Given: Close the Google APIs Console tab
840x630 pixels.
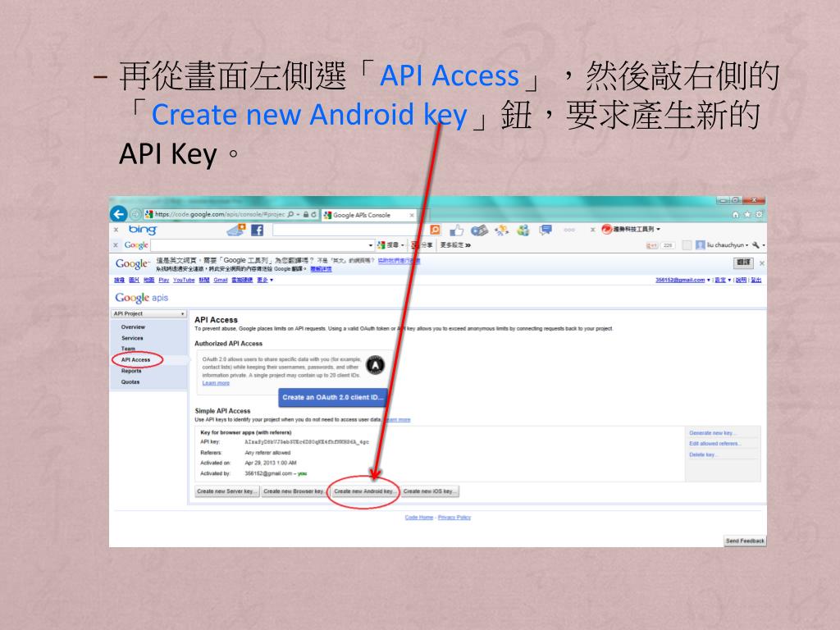Looking at the screenshot, I should click(x=412, y=216).
